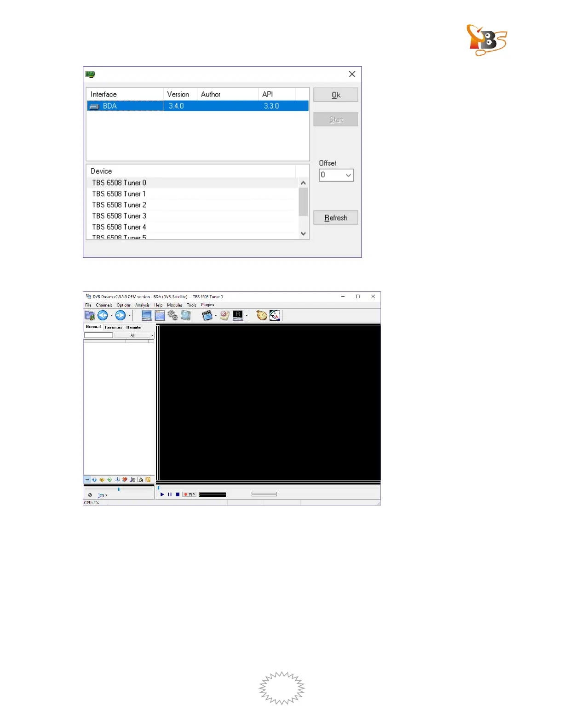Open the File menu in DVB Dream

coord(88,305)
